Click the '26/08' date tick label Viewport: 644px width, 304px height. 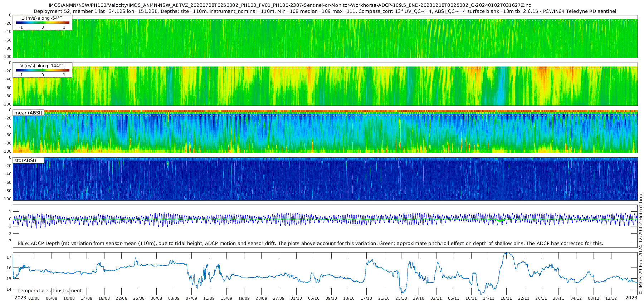(139, 298)
